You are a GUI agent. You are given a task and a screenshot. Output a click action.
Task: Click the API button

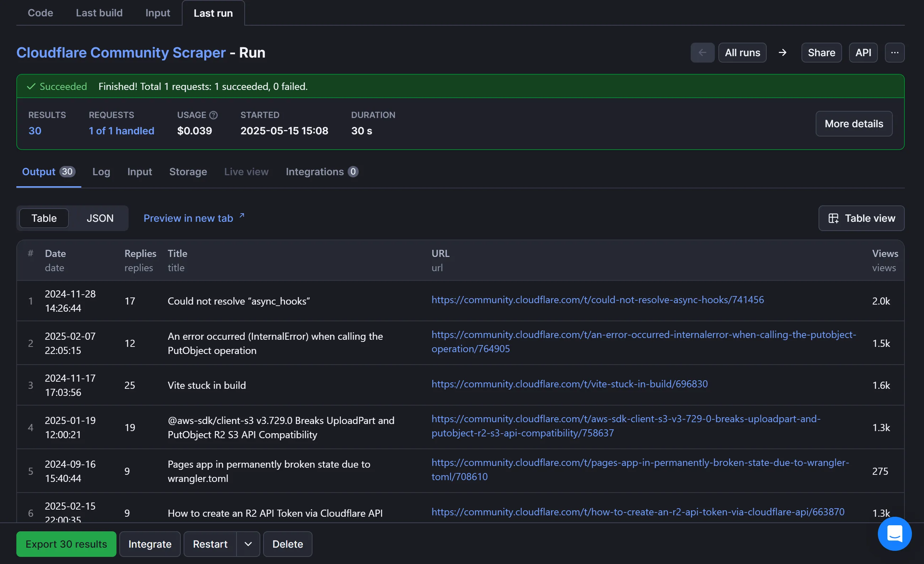(863, 53)
